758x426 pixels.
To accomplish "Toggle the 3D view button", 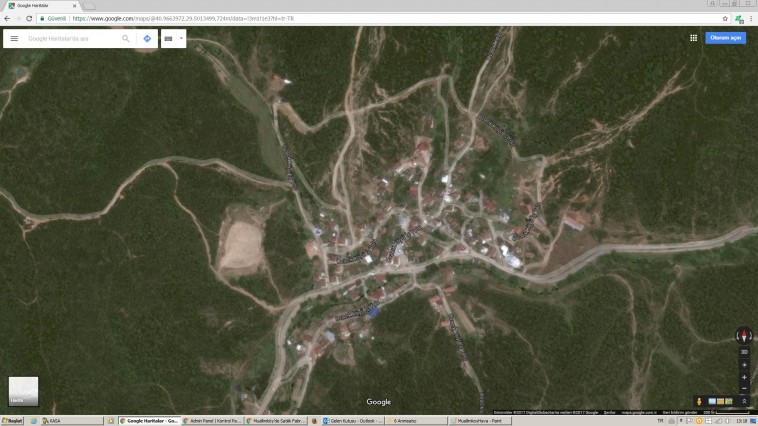I will coord(743,352).
